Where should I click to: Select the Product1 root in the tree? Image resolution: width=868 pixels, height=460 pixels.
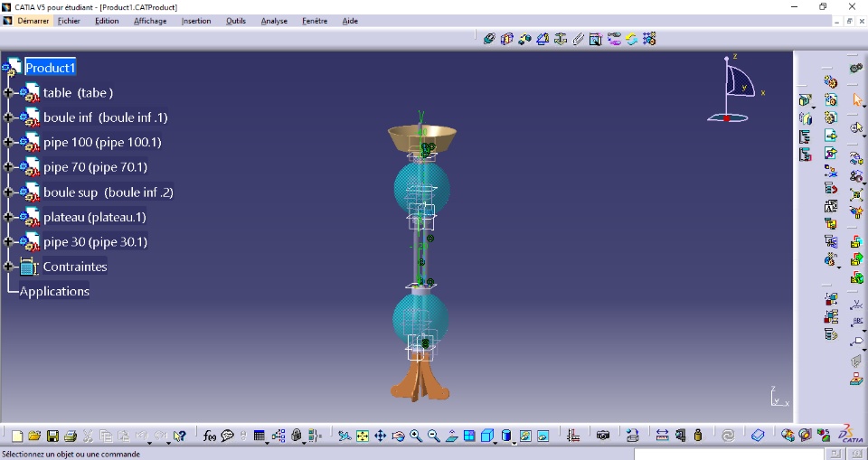pyautogui.click(x=51, y=68)
